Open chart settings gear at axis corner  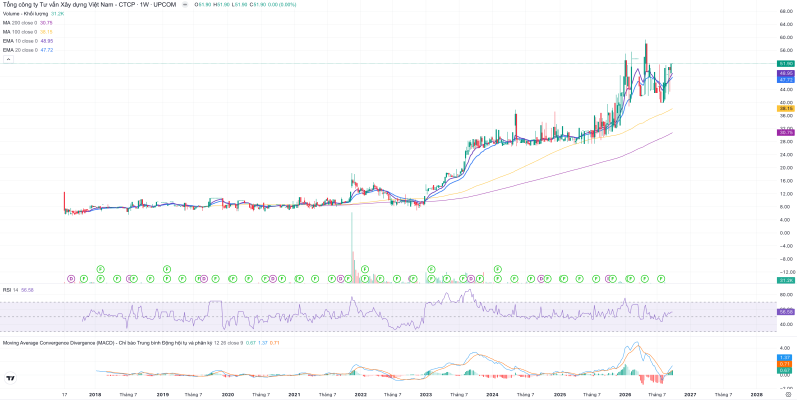(787, 394)
